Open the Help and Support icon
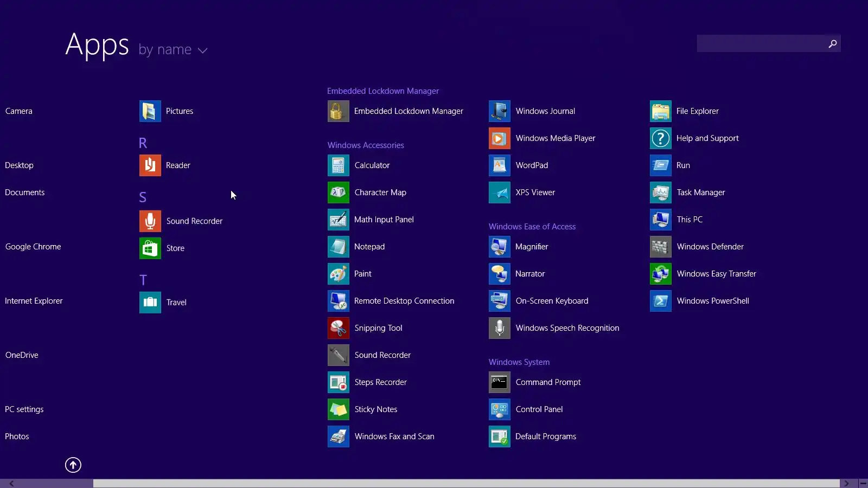Image resolution: width=868 pixels, height=488 pixels. point(661,138)
